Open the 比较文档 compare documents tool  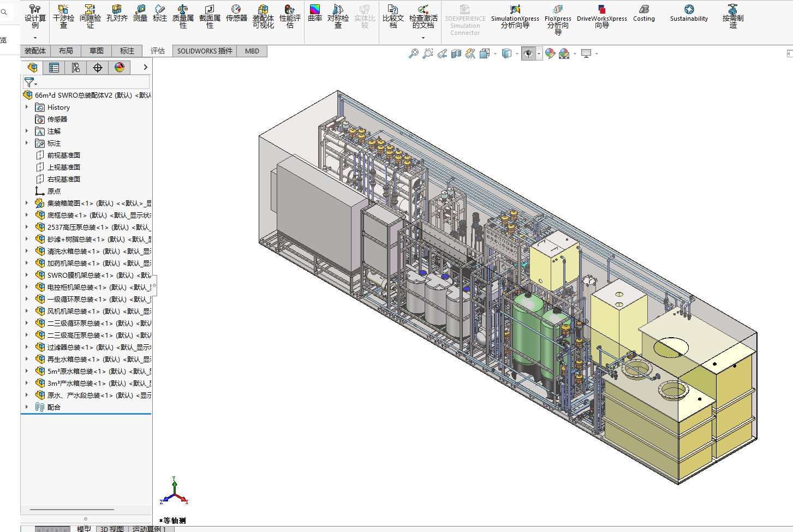click(x=393, y=16)
